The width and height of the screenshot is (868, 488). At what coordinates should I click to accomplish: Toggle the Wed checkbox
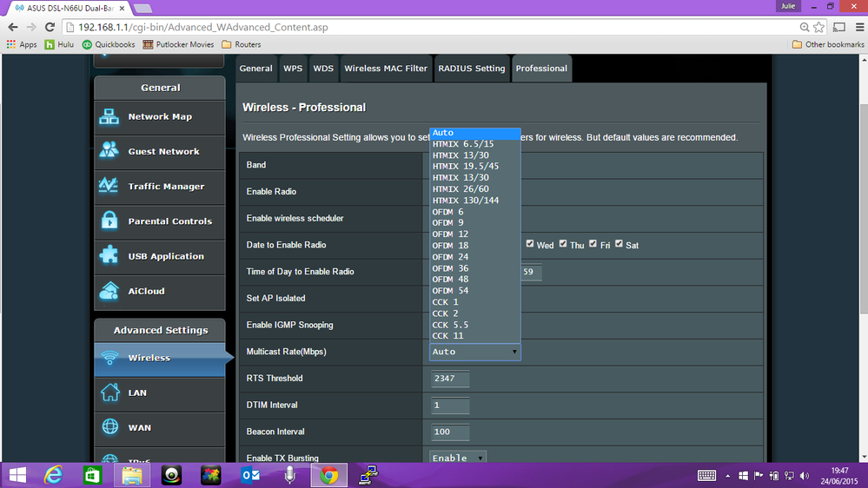coord(530,243)
